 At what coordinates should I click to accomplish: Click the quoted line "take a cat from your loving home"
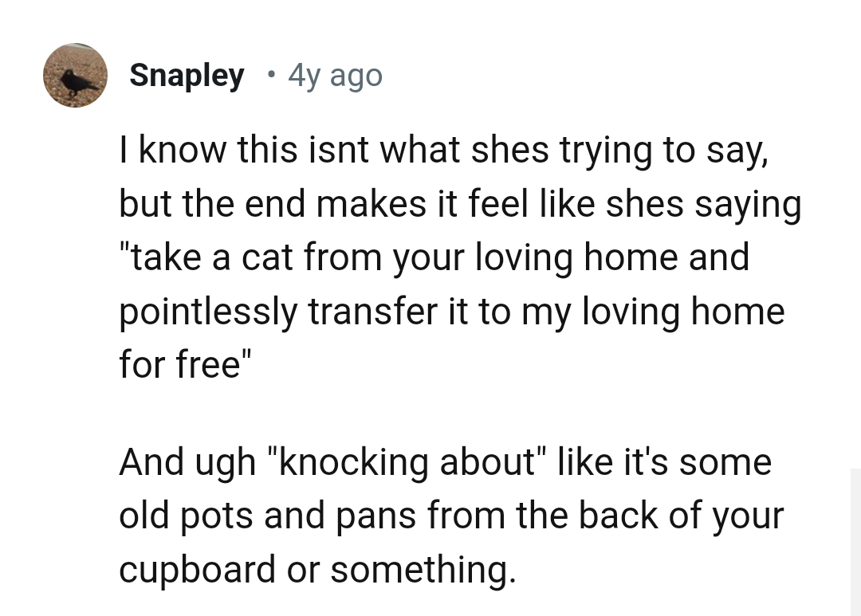pyautogui.click(x=434, y=257)
